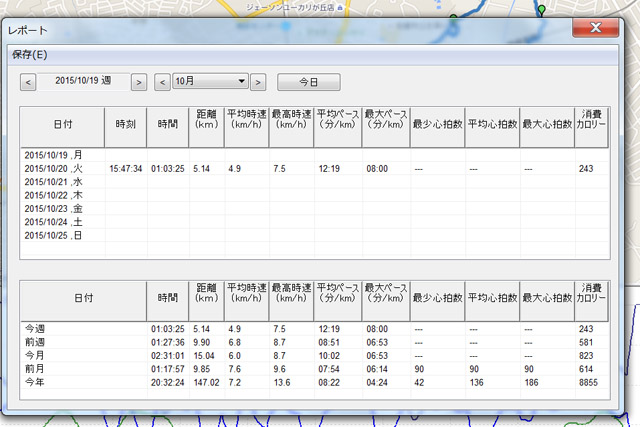Select the 今週 summary row

[314, 329]
